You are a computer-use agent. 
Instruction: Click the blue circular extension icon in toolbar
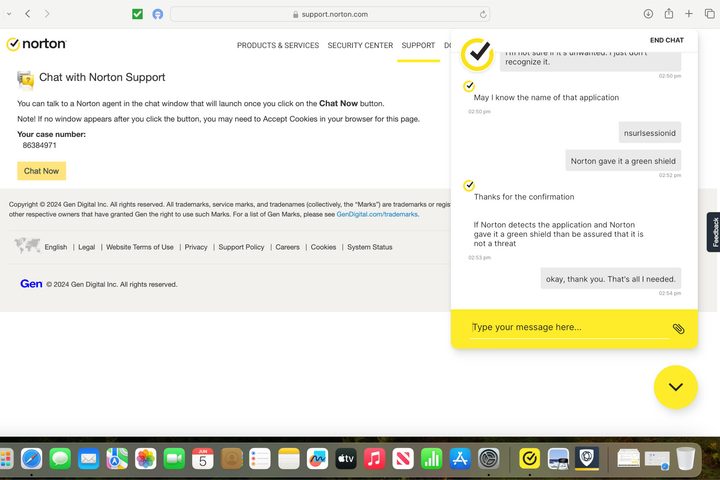(158, 14)
